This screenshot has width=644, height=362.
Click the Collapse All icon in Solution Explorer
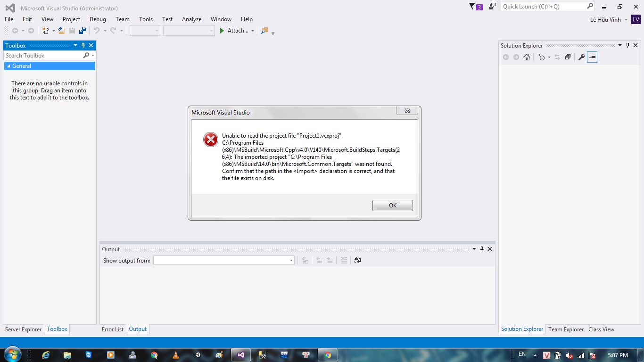click(568, 57)
